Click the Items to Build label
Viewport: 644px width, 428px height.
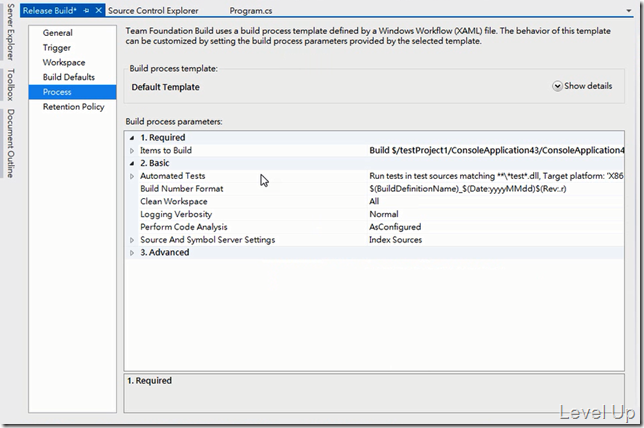[x=166, y=150]
